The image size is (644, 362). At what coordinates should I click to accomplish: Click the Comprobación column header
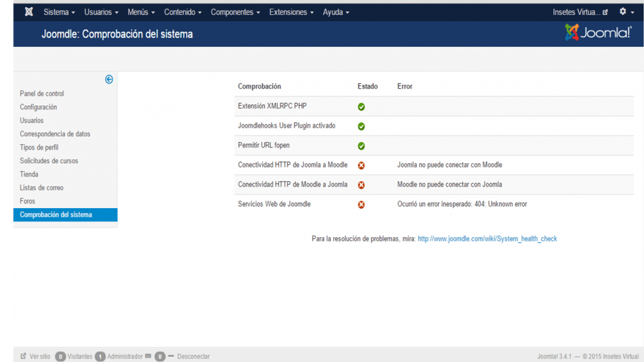(259, 86)
